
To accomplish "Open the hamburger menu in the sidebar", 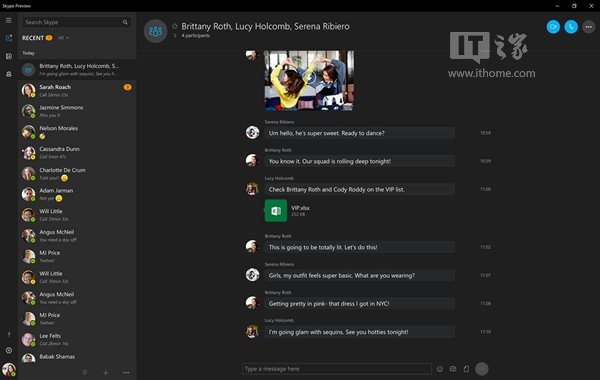I will (8, 20).
